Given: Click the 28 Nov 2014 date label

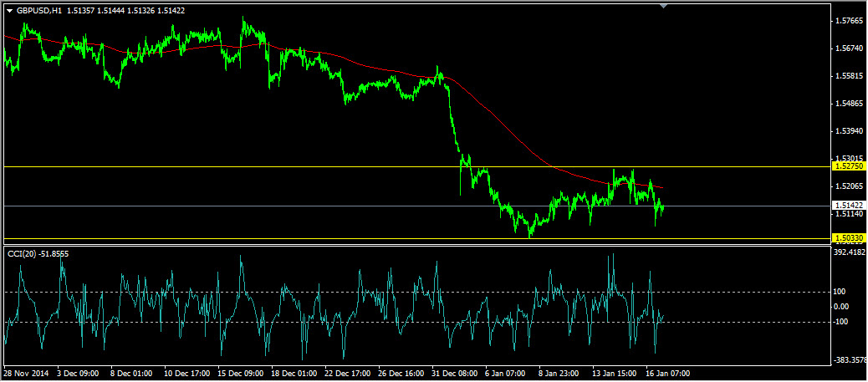Looking at the screenshot, I should click(x=27, y=374).
